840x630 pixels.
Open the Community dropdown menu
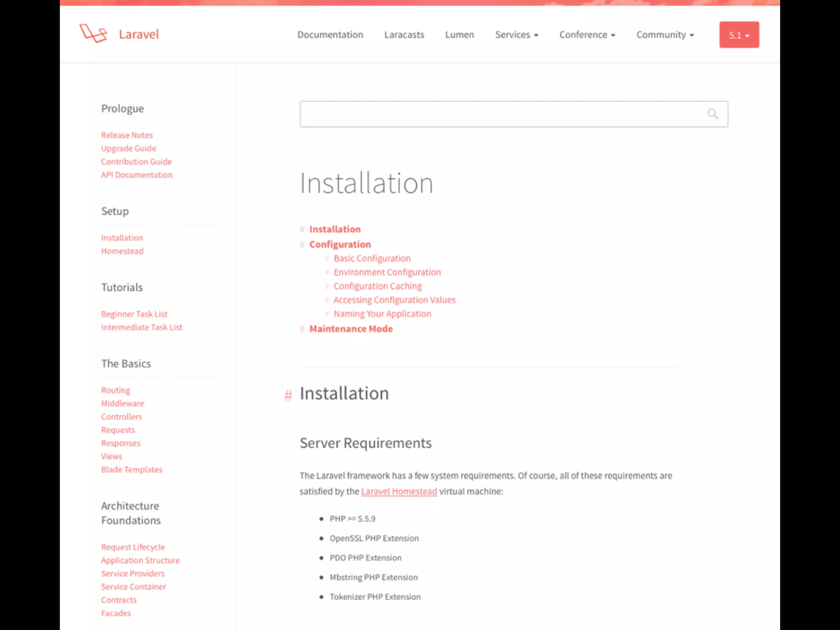[x=665, y=35]
